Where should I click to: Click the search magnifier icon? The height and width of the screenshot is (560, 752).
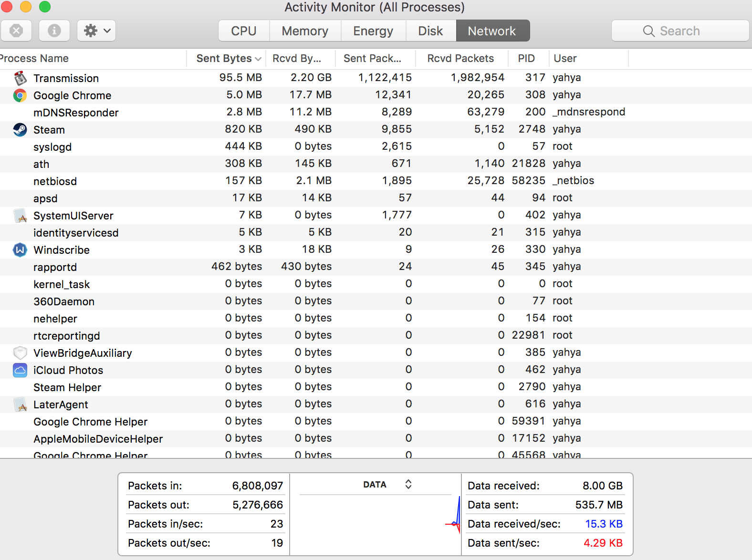(x=648, y=31)
